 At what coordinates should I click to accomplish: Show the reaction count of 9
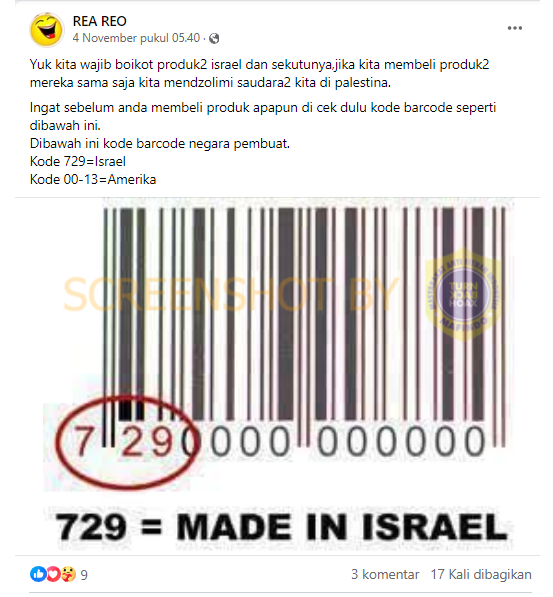tap(84, 575)
